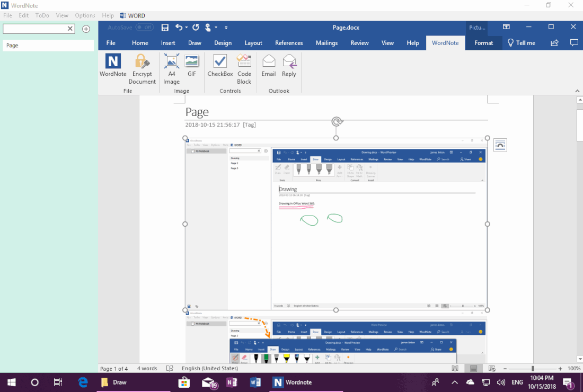Open the Mail app in the taskbar
The width and height of the screenshot is (583, 392).
(x=209, y=382)
